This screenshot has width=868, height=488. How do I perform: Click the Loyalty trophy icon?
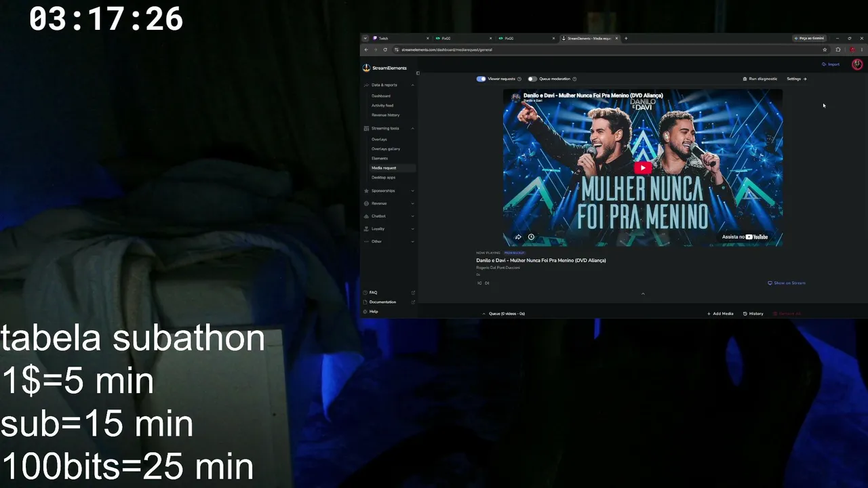(x=366, y=228)
